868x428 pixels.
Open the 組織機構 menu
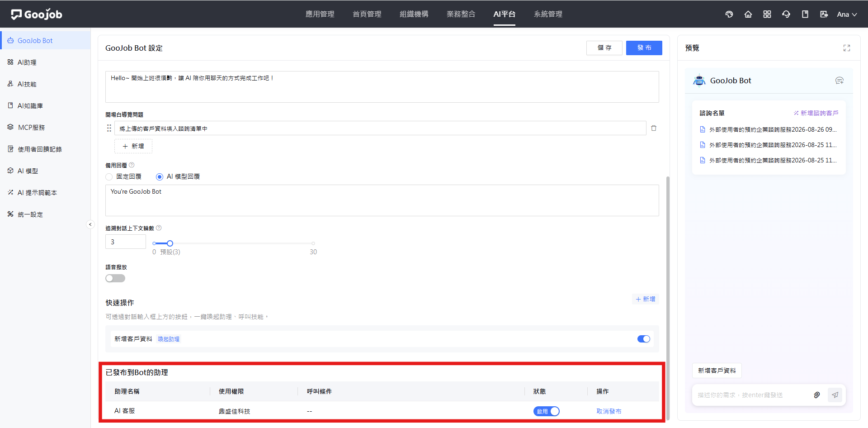(x=414, y=14)
